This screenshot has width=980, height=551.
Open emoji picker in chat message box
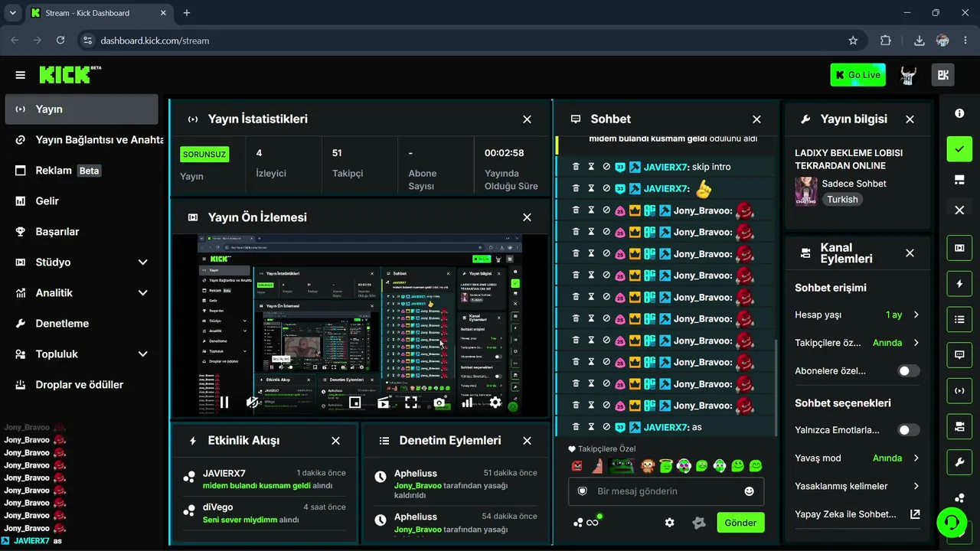749,491
